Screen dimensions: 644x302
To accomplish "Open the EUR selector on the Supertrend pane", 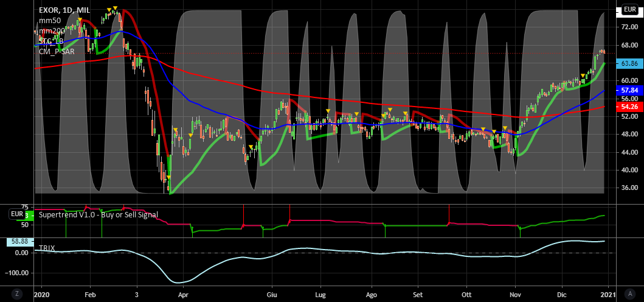I will pyautogui.click(x=17, y=214).
